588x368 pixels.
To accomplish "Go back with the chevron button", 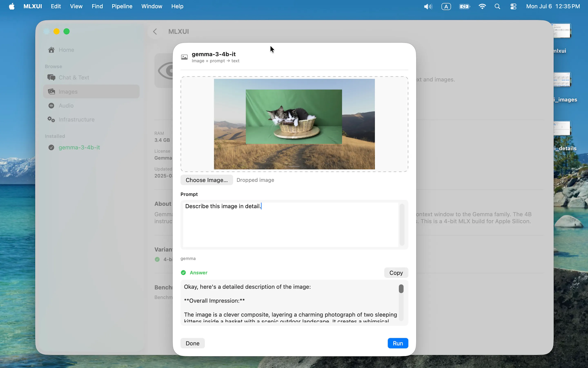I will tap(155, 32).
